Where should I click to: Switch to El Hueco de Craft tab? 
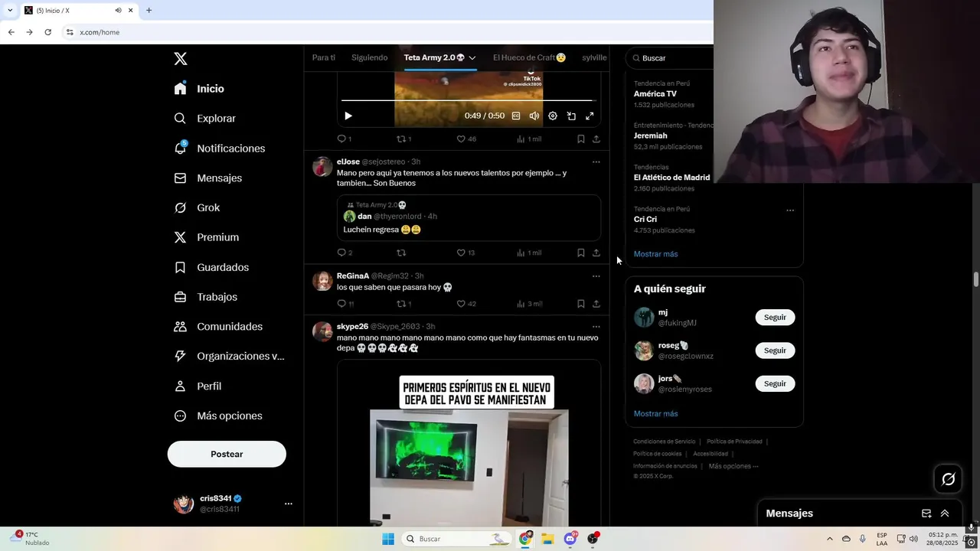529,57
